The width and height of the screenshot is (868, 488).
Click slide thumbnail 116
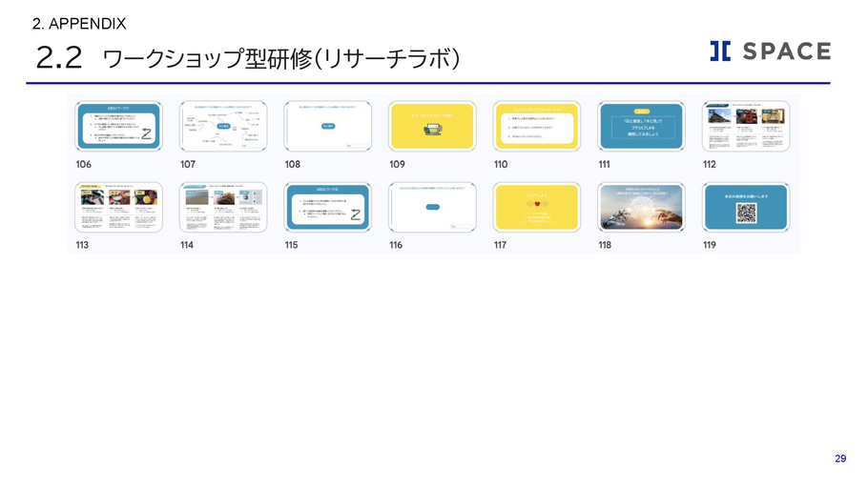(x=432, y=208)
